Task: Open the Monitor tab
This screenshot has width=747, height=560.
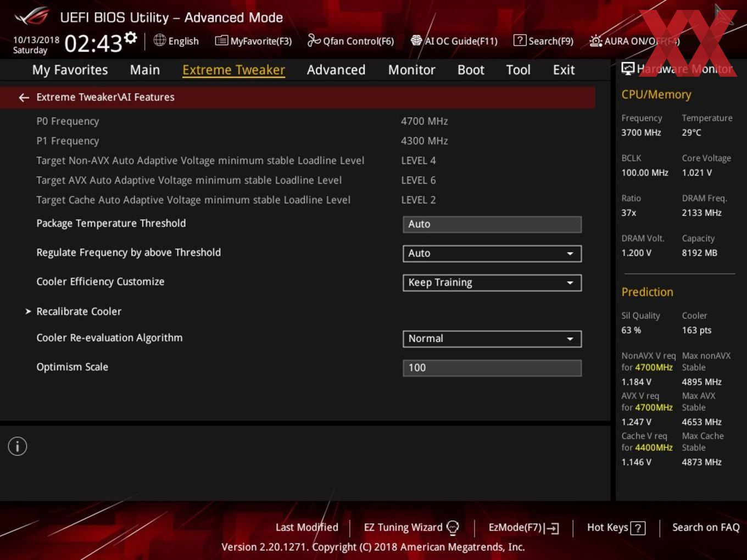Action: coord(412,70)
